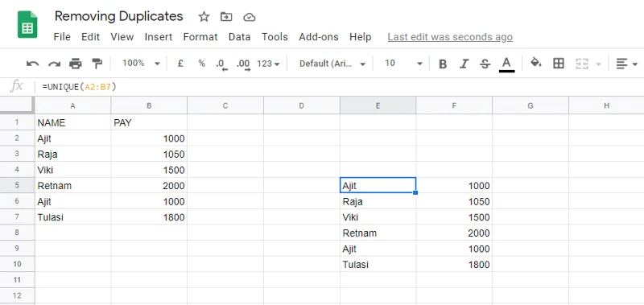
Task: Select row 1 header
Action: click(x=17, y=122)
